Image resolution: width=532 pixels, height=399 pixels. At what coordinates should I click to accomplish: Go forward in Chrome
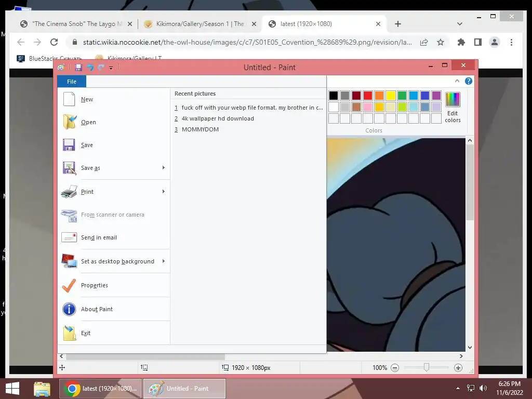click(x=37, y=42)
